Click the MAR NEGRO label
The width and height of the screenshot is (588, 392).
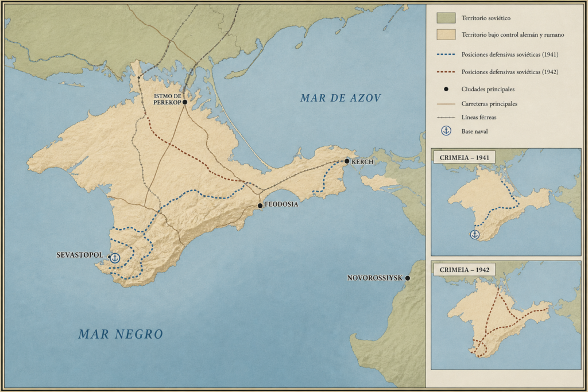pyautogui.click(x=121, y=334)
